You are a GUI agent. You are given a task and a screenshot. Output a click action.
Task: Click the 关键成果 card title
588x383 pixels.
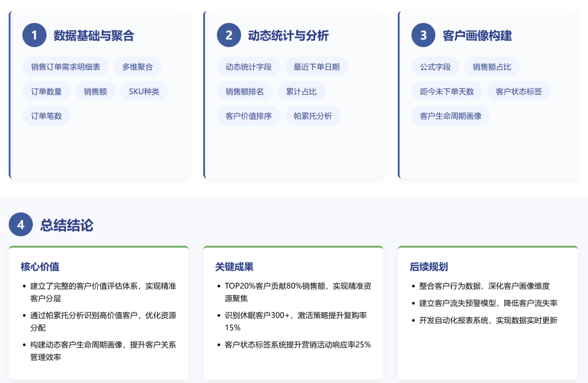234,266
